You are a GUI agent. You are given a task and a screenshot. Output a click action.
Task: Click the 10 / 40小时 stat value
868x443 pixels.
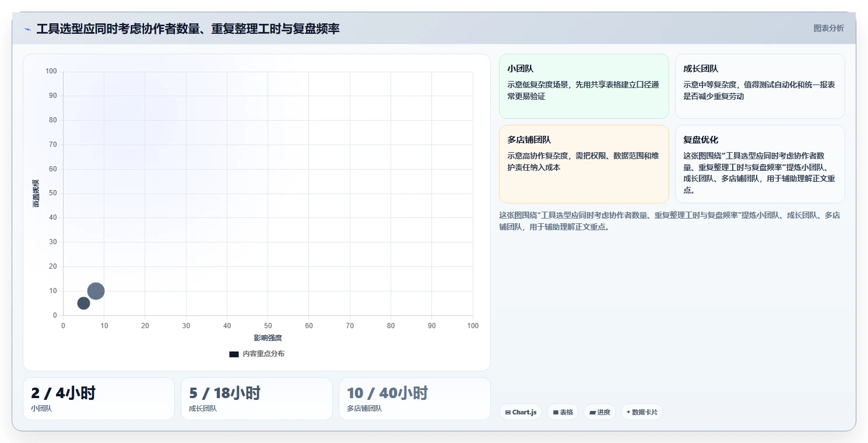coord(388,393)
